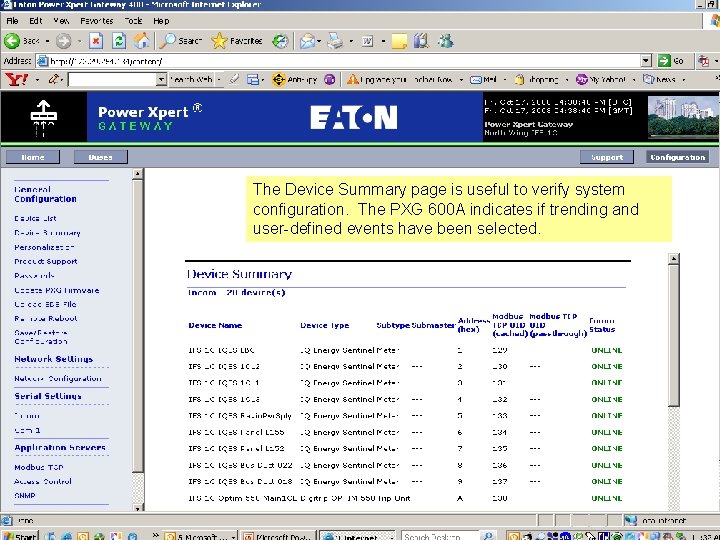The image size is (720, 540).
Task: Click the IE Forward arrow button
Action: click(63, 41)
